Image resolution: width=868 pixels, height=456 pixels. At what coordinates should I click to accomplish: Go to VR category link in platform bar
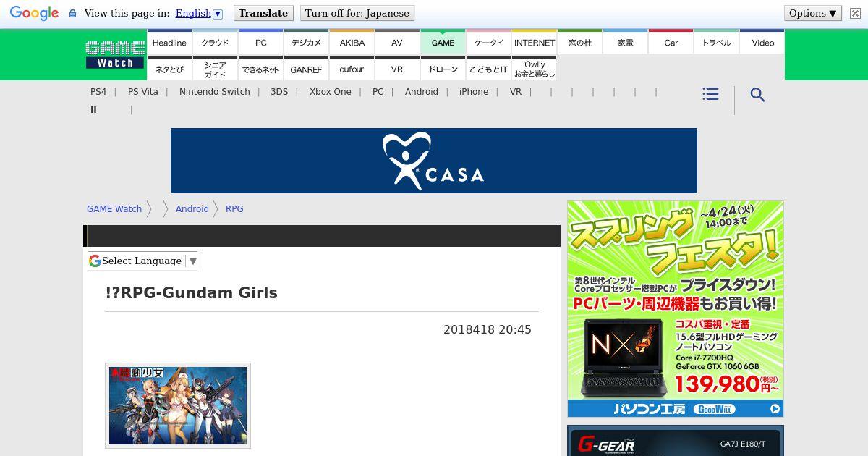[516, 92]
